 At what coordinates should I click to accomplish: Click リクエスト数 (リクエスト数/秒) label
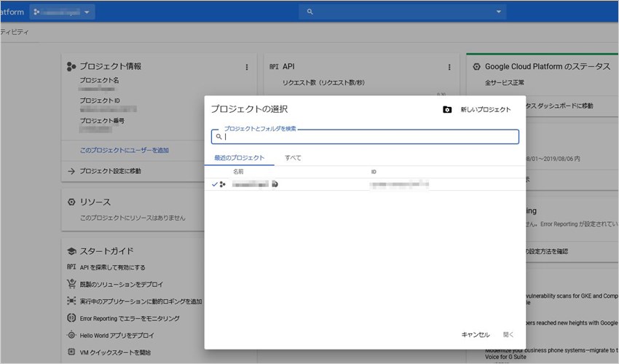point(323,83)
